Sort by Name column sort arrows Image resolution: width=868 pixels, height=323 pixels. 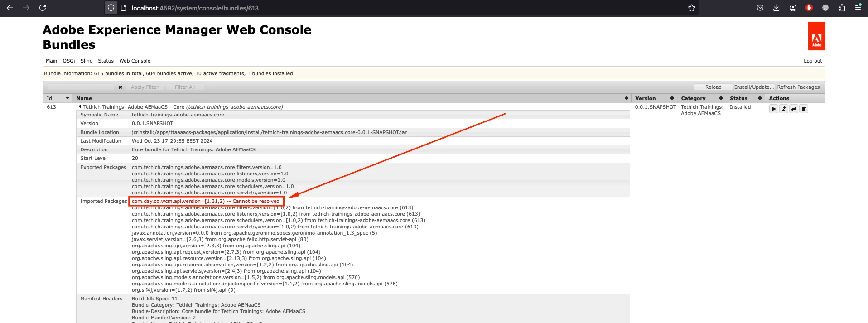[626, 98]
